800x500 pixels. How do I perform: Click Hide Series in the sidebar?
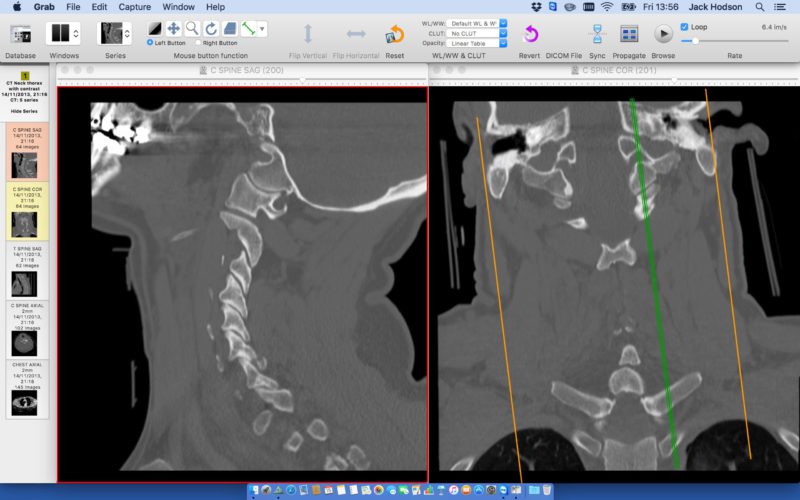pos(24,111)
